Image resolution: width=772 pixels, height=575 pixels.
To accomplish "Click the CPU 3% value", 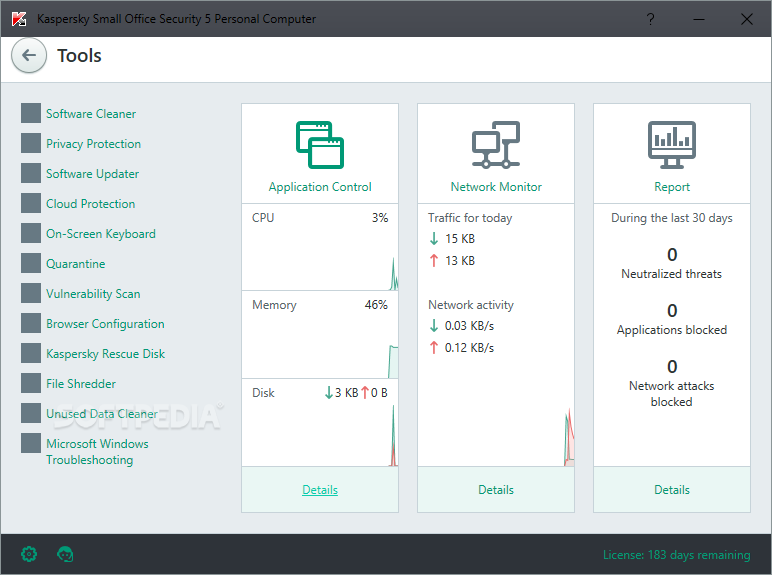I will tap(380, 218).
